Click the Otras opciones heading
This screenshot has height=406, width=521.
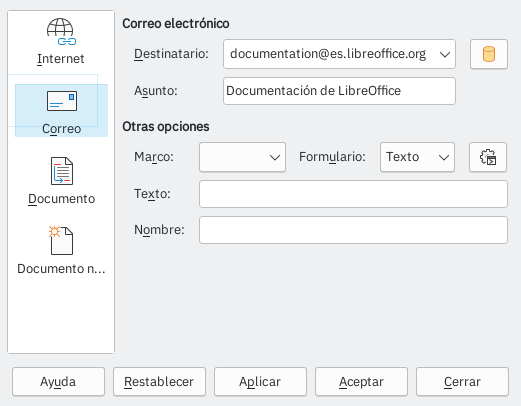(166, 127)
